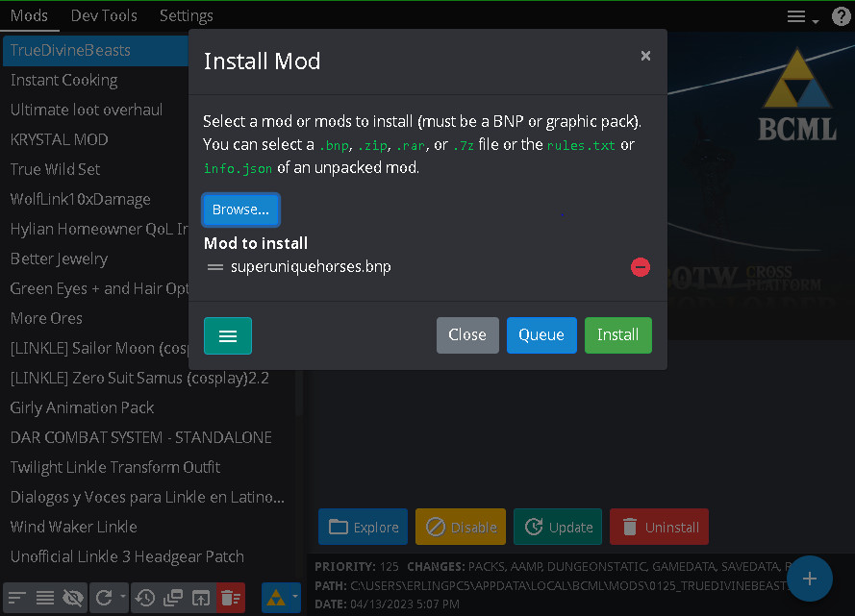Click the teal advanced options menu button
The height and width of the screenshot is (616, 855).
tap(228, 335)
